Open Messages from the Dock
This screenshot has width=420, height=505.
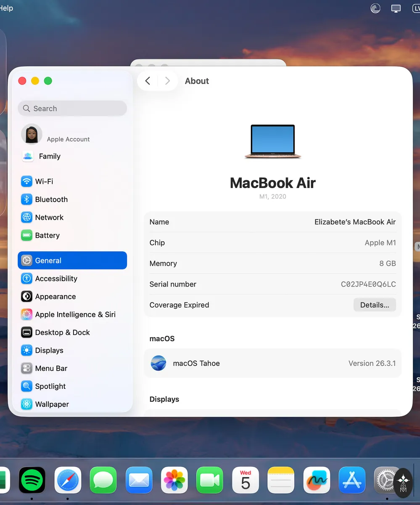click(103, 480)
